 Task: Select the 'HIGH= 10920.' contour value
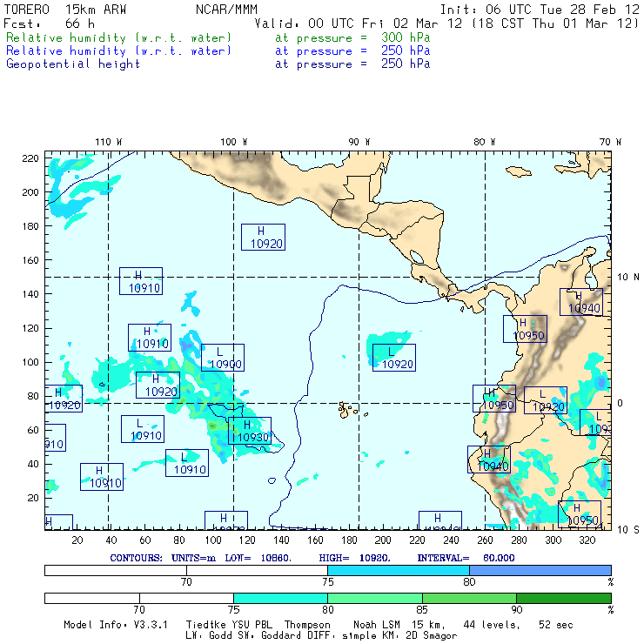355,558
